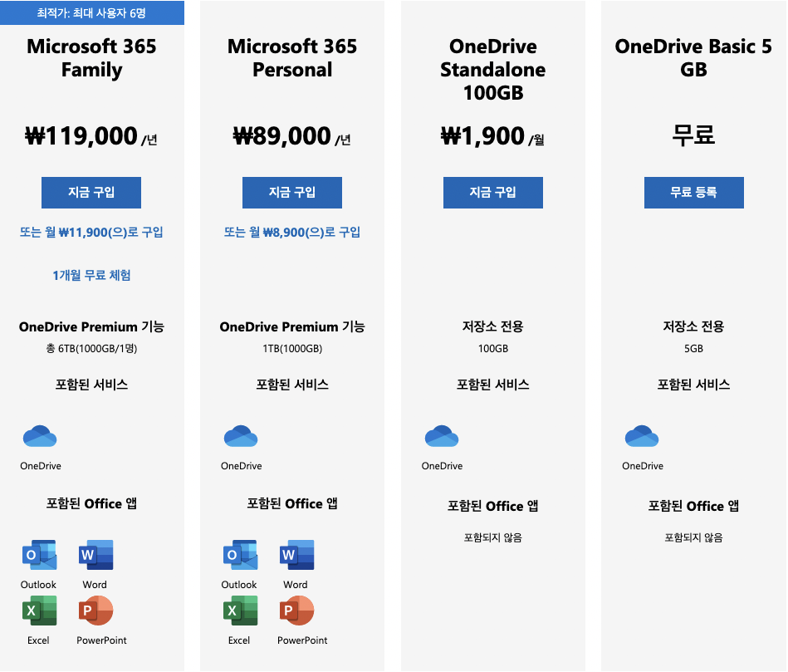Screen dimensions: 788x672
Task: Click the 최적가: 최대 사용자 6명 banner
Action: coord(92,12)
